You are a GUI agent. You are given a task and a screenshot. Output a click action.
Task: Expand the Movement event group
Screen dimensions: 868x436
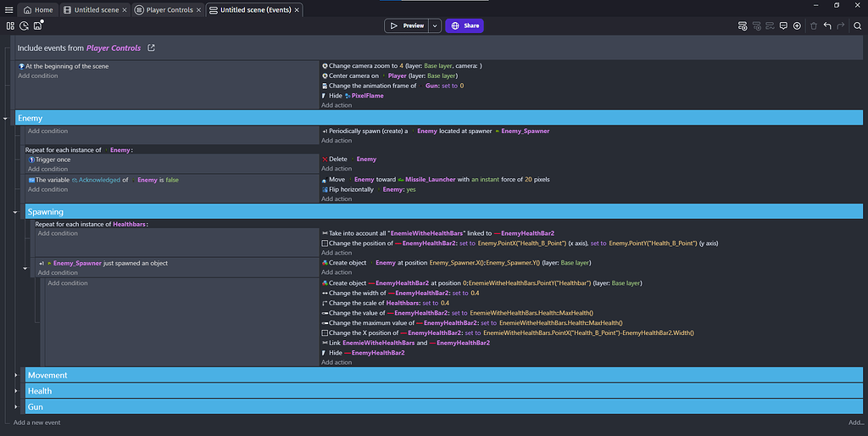coord(16,375)
